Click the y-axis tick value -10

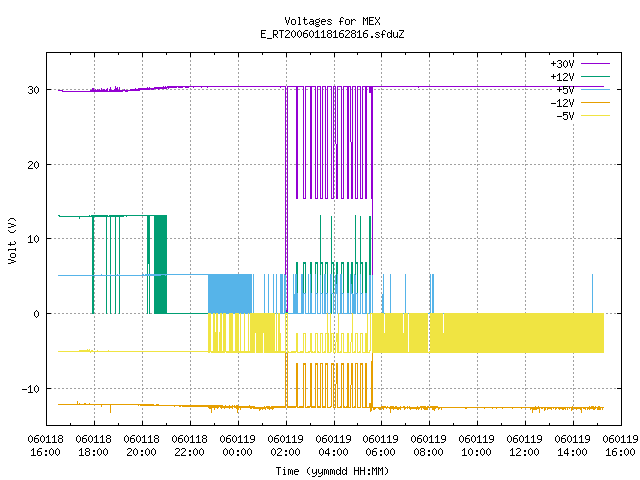click(31, 389)
